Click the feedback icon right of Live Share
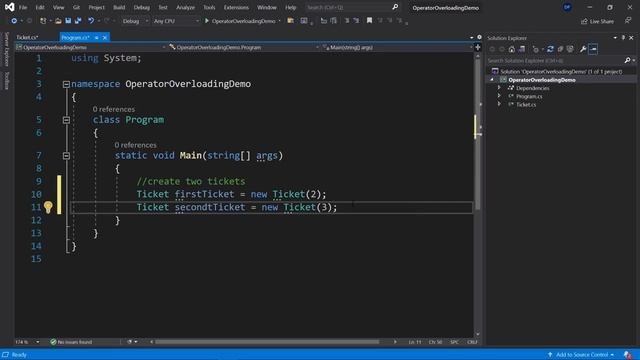Image resolution: width=640 pixels, height=360 pixels. pos(628,21)
